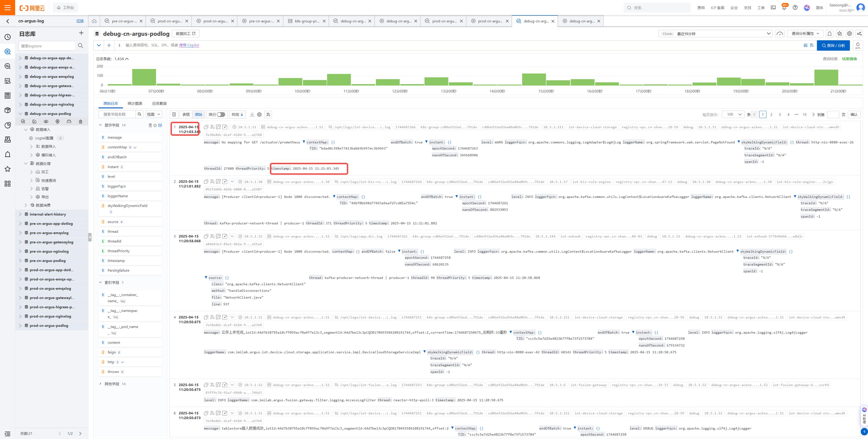The width and height of the screenshot is (868, 439).
Task: Expand the prod-cn-argus-podlog logstore
Action: [x=20, y=326]
